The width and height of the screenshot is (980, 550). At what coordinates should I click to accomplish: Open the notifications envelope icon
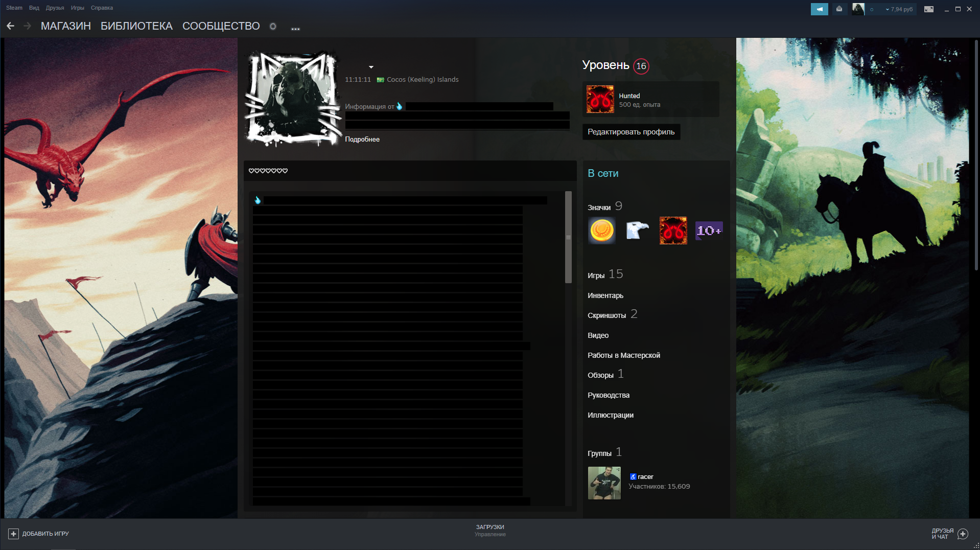click(x=839, y=9)
